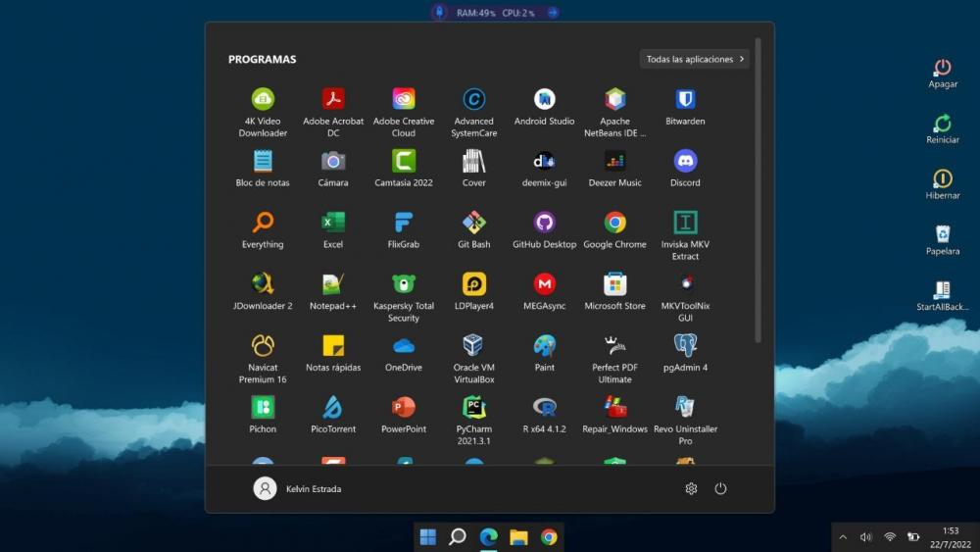This screenshot has width=980, height=552.
Task: Launch GitHub Desktop
Action: (544, 223)
